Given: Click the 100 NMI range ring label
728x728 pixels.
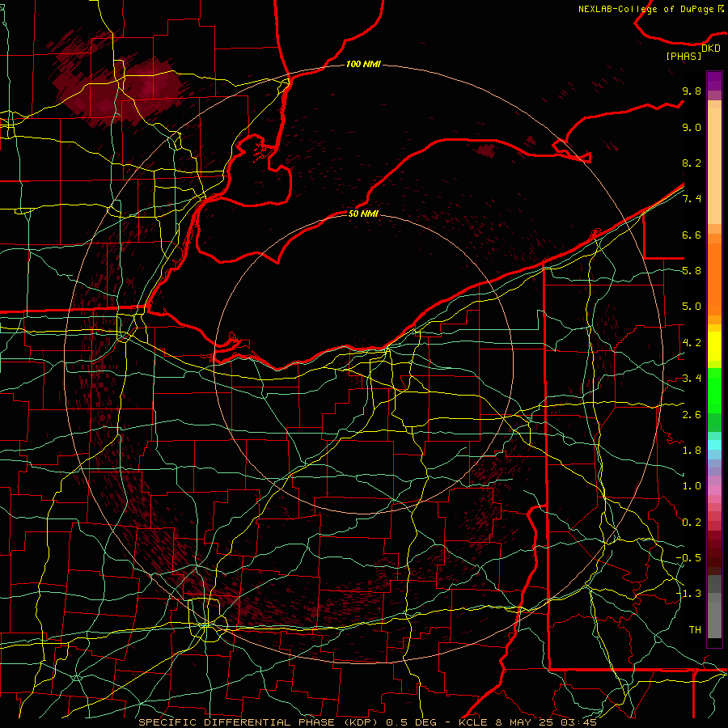Looking at the screenshot, I should [x=363, y=64].
